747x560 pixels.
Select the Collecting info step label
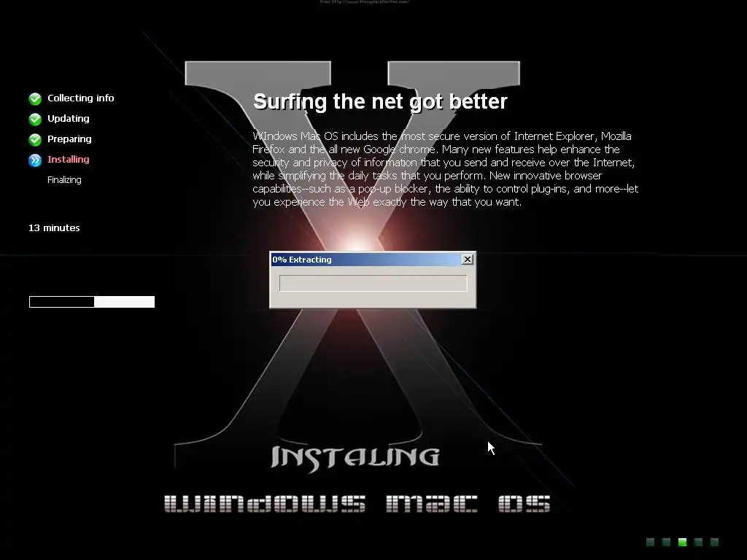pos(80,98)
